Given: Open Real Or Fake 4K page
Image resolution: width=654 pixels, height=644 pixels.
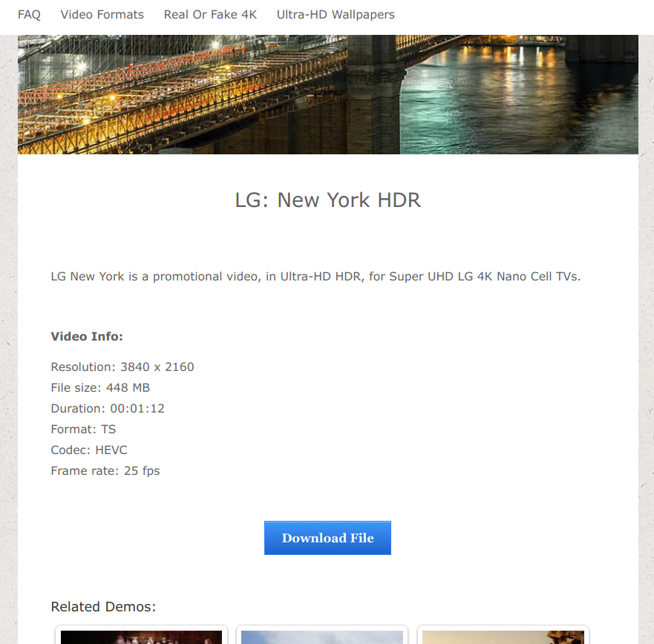Looking at the screenshot, I should 210,15.
